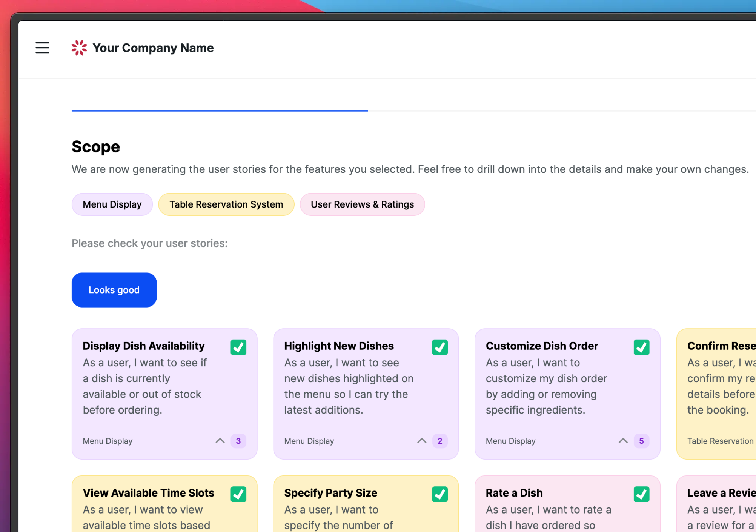Image resolution: width=756 pixels, height=532 pixels.
Task: Select the User Reviews & Ratings tag
Action: pyautogui.click(x=362, y=204)
